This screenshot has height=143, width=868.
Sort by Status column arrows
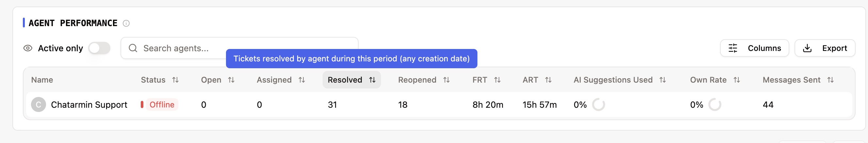click(175, 80)
